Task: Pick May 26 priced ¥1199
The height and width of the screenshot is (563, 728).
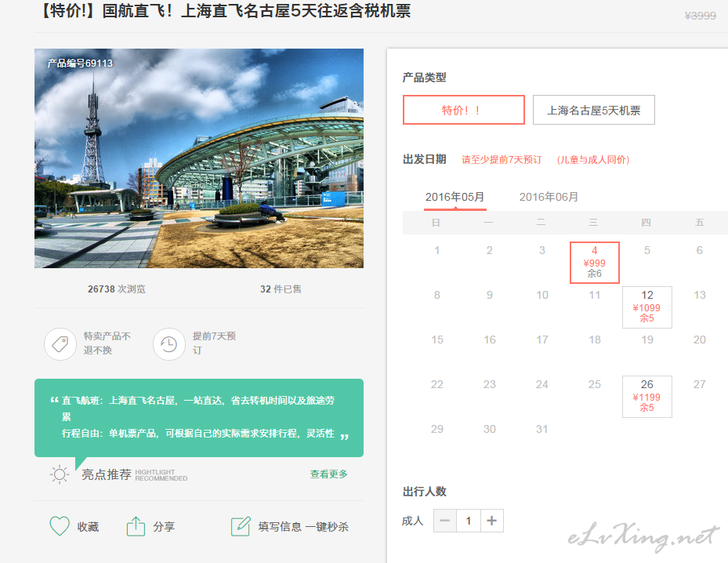Action: [x=647, y=396]
